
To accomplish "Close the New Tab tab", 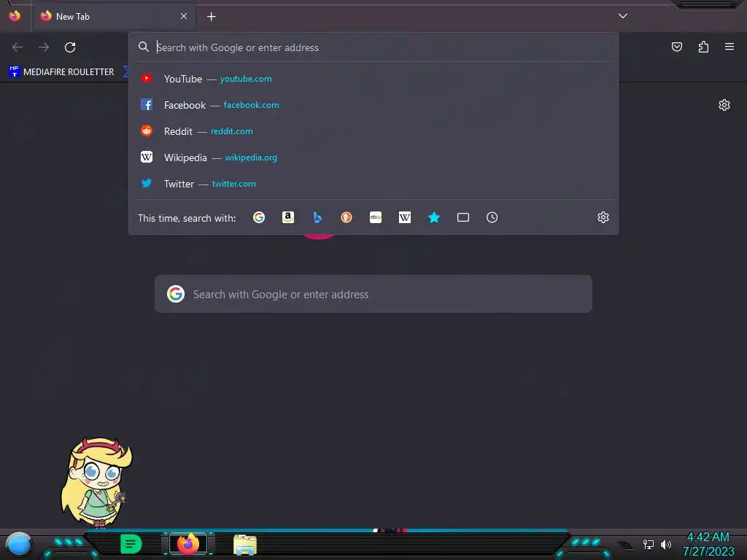I will coord(184,16).
